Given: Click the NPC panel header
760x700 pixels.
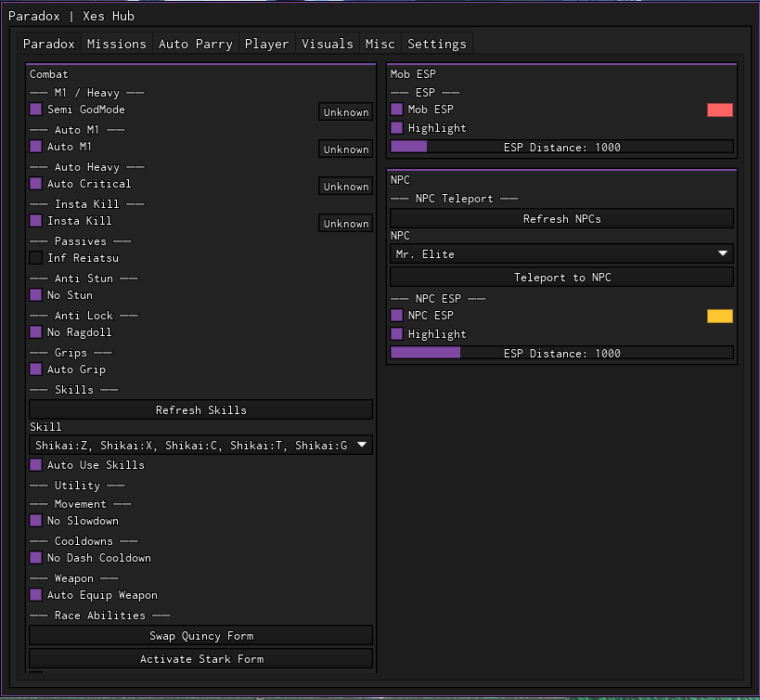Looking at the screenshot, I should (400, 180).
